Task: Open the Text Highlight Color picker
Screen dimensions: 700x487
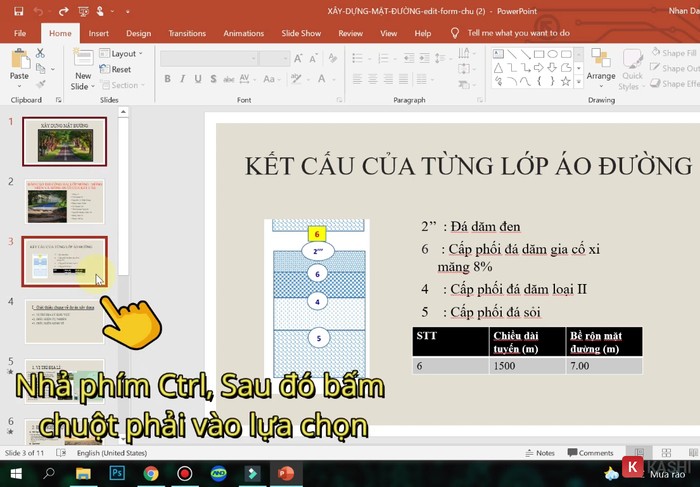Action: (x=296, y=79)
